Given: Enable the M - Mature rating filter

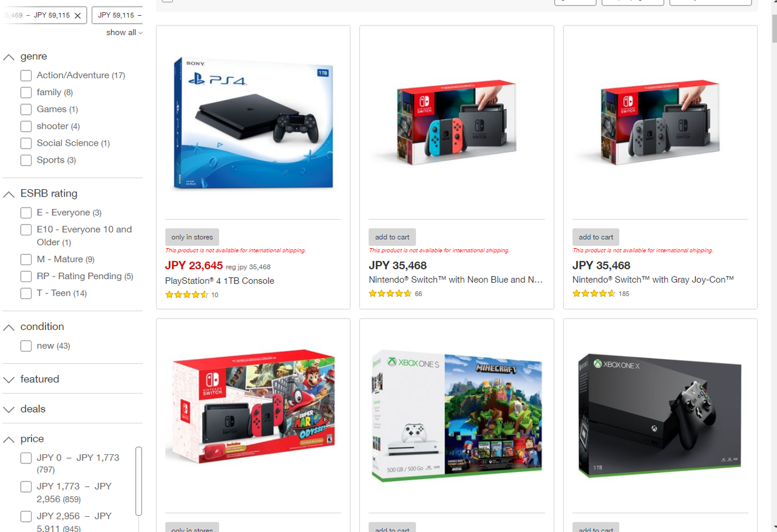Looking at the screenshot, I should pyautogui.click(x=26, y=260).
